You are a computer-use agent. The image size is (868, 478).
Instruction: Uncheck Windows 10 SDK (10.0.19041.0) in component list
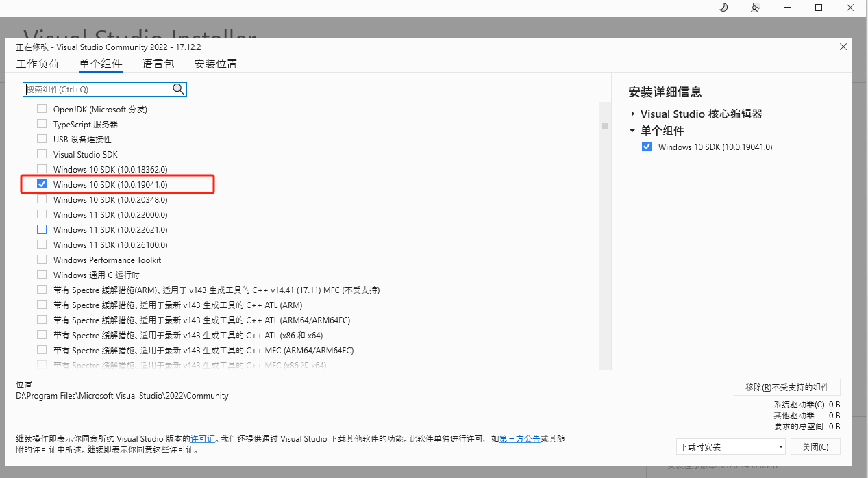(42, 184)
